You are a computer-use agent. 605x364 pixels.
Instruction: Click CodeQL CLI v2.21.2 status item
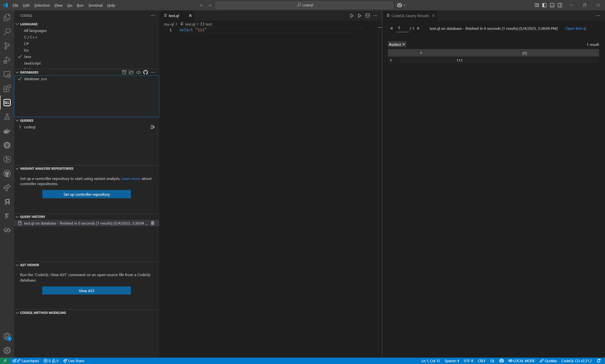(576, 361)
